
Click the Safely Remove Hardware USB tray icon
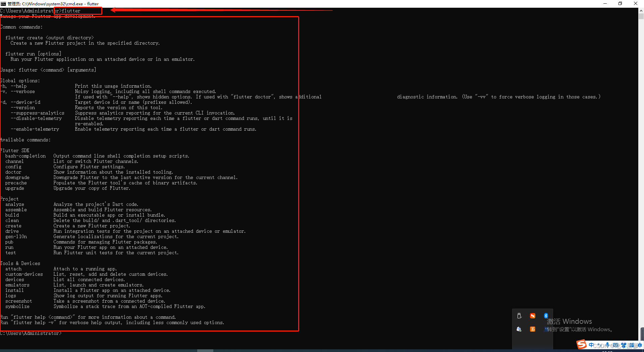click(x=519, y=316)
